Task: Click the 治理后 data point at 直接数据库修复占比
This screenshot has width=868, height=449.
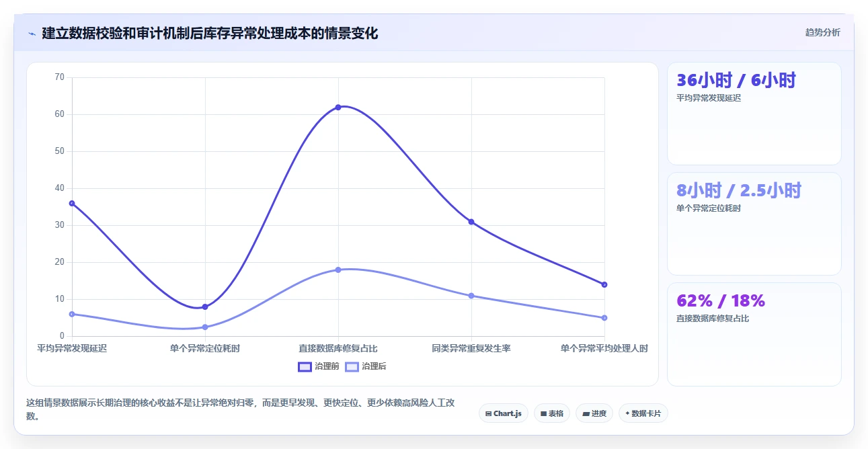Action: pos(338,270)
